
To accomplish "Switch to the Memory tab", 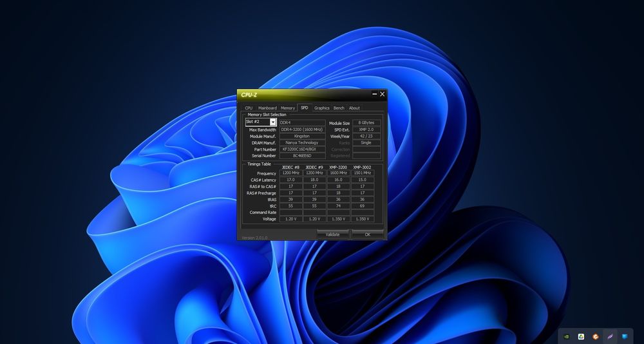I will [x=287, y=108].
